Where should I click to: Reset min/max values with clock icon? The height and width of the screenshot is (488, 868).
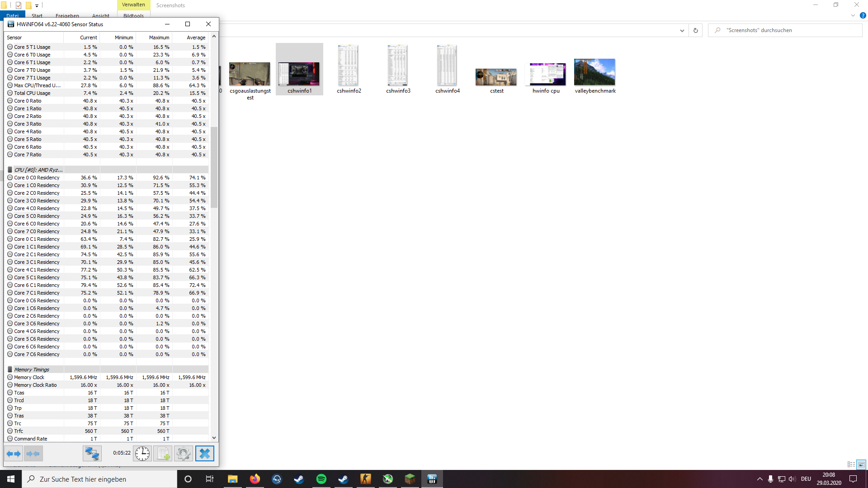click(142, 454)
